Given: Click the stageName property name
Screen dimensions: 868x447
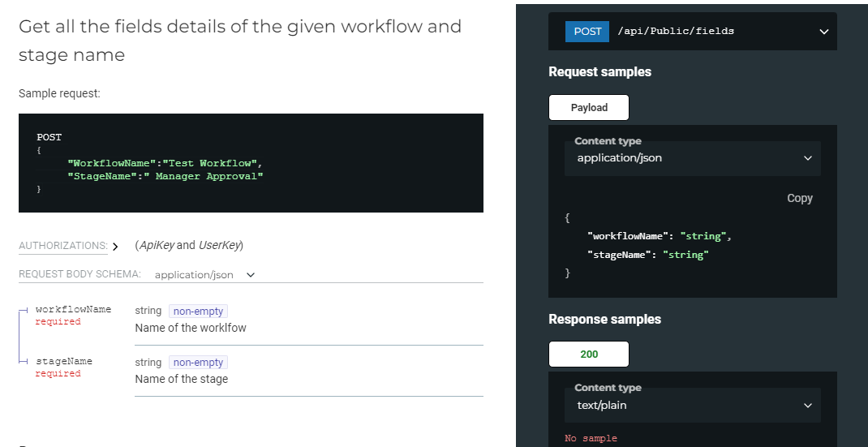Looking at the screenshot, I should [x=64, y=362].
